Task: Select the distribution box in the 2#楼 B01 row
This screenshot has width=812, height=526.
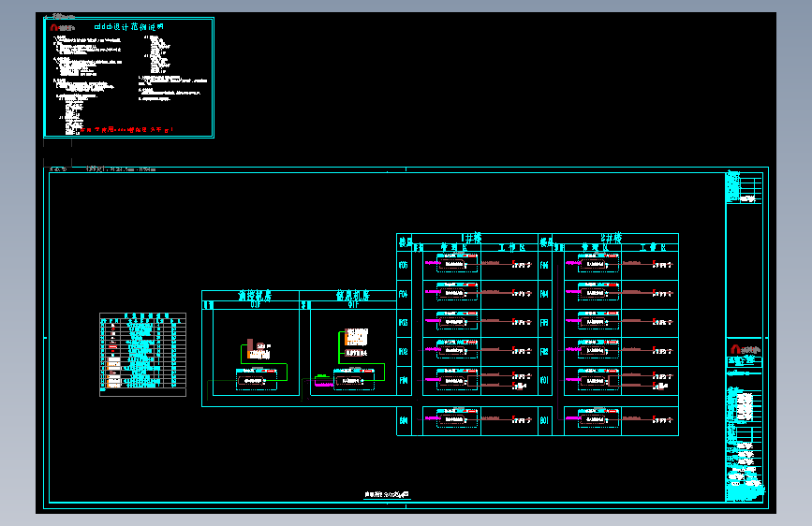Action: (x=598, y=418)
